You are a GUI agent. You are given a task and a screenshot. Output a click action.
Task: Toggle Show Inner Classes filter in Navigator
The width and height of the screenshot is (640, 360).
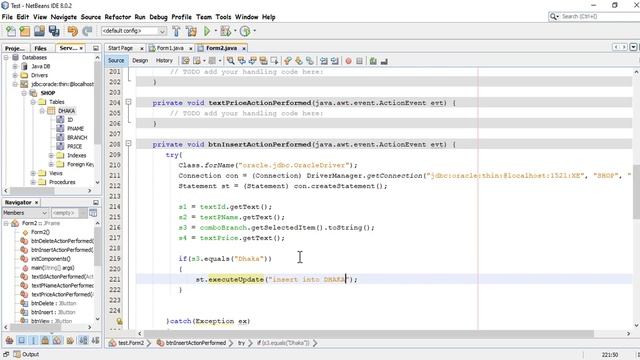(58, 340)
